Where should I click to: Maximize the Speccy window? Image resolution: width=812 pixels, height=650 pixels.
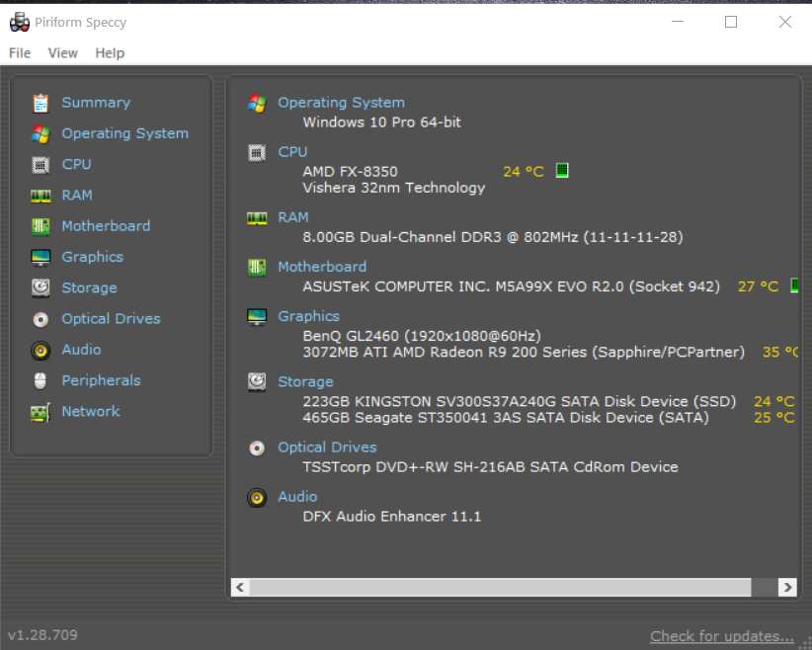tap(731, 22)
